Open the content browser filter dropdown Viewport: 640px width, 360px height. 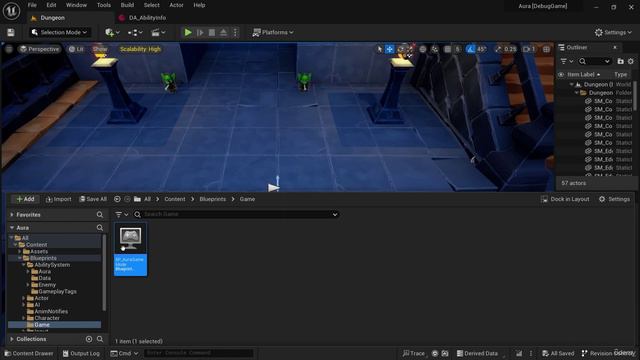click(122, 214)
